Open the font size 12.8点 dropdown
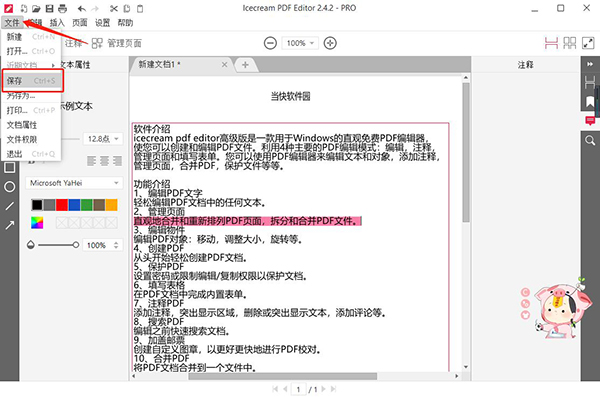This screenshot has width=600, height=397. click(x=103, y=139)
